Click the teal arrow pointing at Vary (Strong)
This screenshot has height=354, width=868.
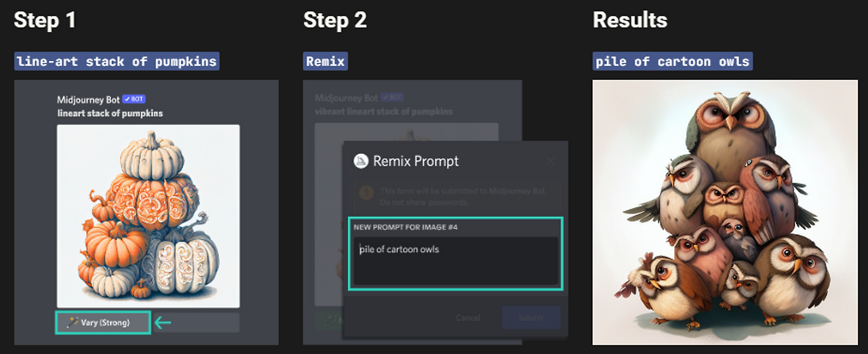(x=163, y=323)
